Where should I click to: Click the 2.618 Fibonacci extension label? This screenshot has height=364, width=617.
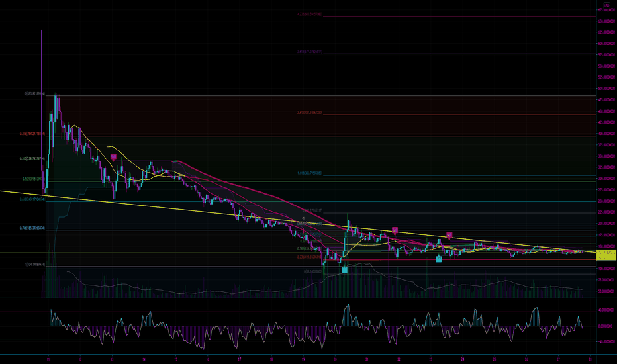pyautogui.click(x=310, y=113)
